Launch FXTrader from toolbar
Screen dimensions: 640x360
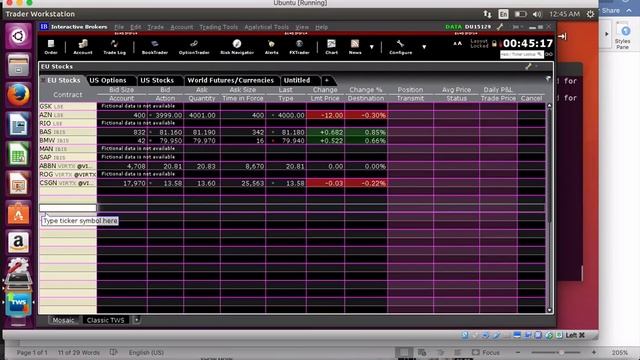click(299, 47)
